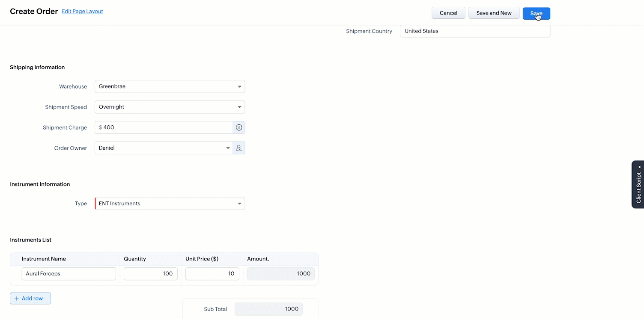Expand the Client Script side panel
The image size is (644, 319).
pos(638,184)
